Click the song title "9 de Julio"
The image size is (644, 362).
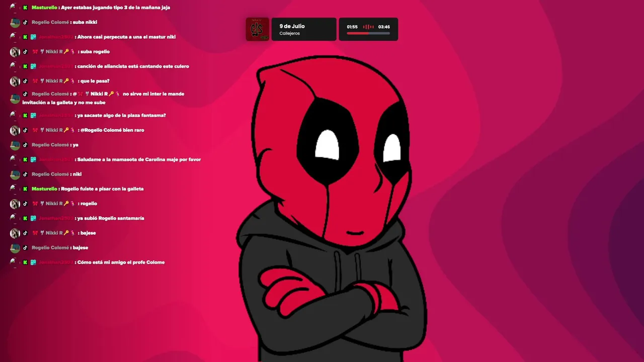click(292, 26)
